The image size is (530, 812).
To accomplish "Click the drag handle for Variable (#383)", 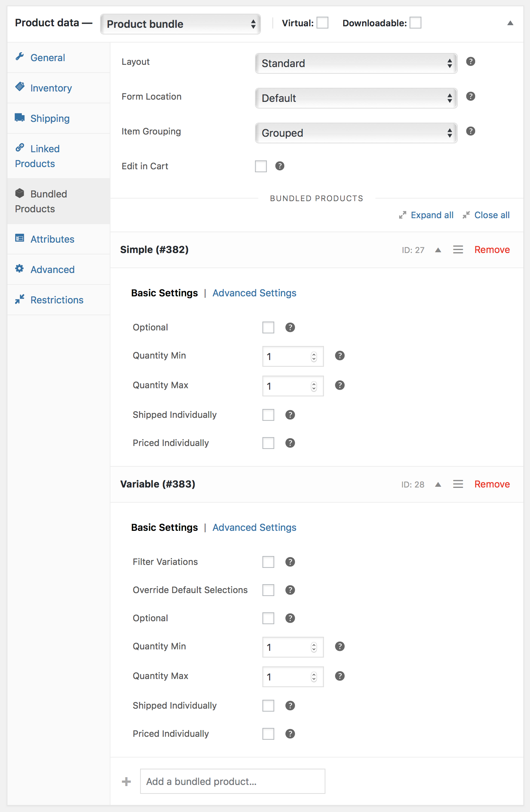I will (x=458, y=484).
